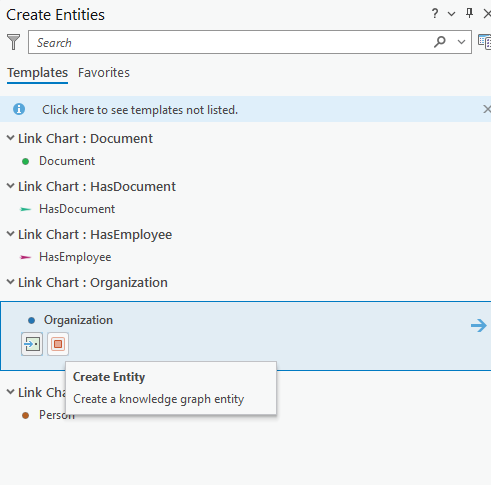Dismiss the templates info banner

487,109
